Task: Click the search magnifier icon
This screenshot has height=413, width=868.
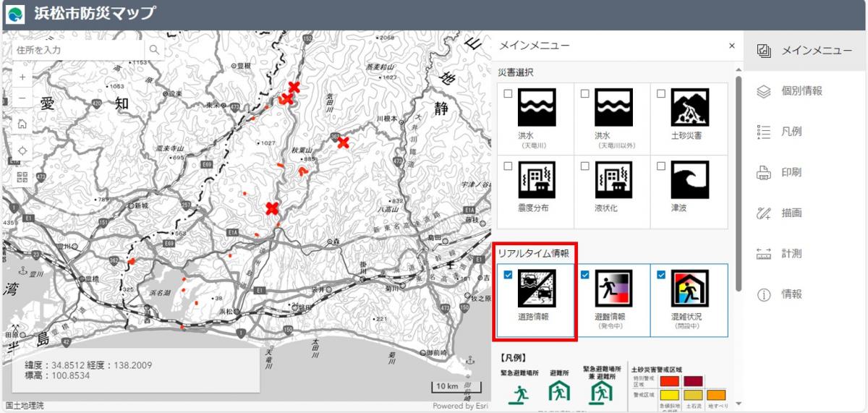Action: [154, 50]
